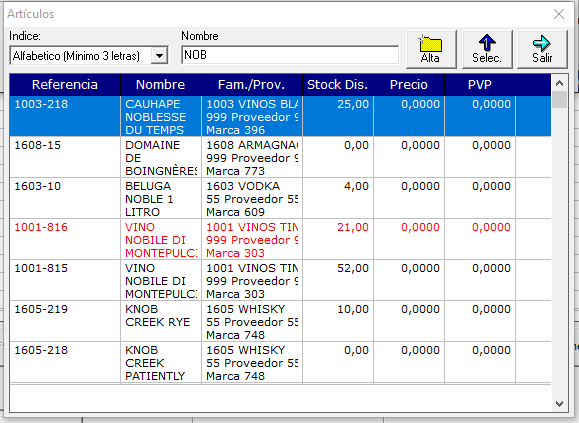Select the KNOB CREEK RYE row
Viewport: 579px width, 423px height.
[280, 321]
